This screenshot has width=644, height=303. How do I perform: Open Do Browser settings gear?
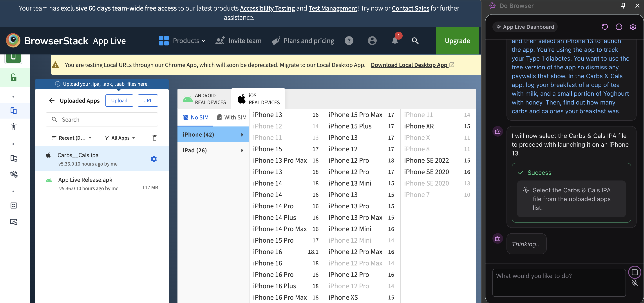pyautogui.click(x=633, y=27)
